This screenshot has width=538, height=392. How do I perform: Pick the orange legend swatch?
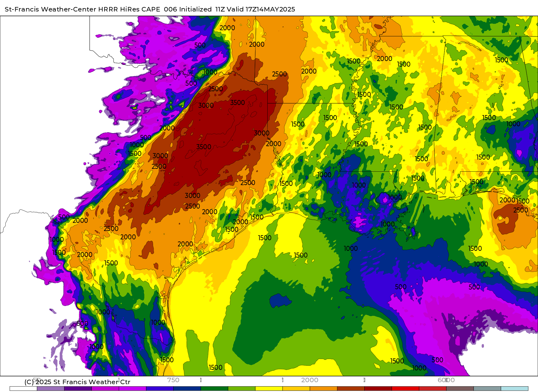[x=324, y=389]
